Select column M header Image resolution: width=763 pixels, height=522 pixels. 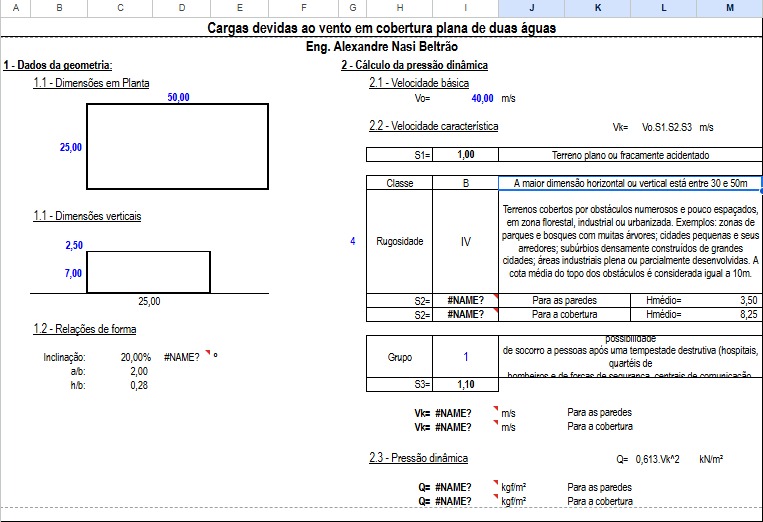[x=730, y=8]
